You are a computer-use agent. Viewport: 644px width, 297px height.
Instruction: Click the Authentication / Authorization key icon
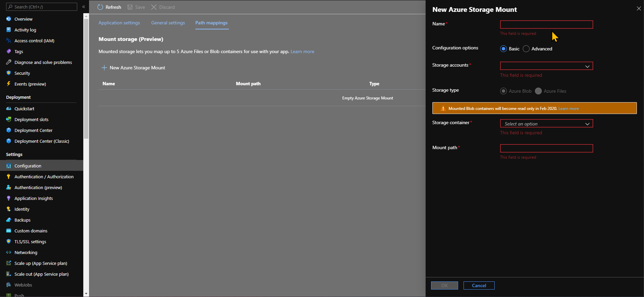point(9,177)
